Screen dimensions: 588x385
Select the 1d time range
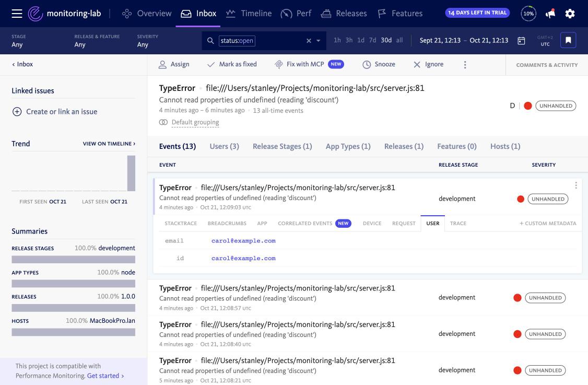tap(361, 40)
